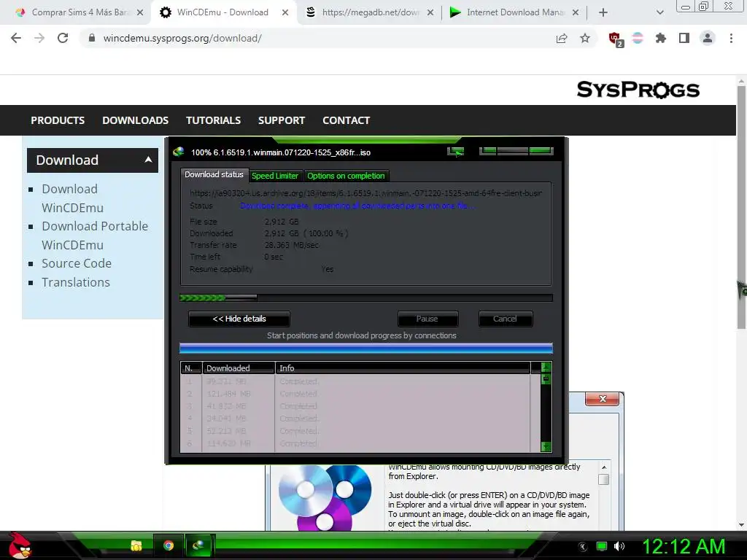The width and height of the screenshot is (747, 560).
Task: Click the green download progress bar
Action: [366, 298]
